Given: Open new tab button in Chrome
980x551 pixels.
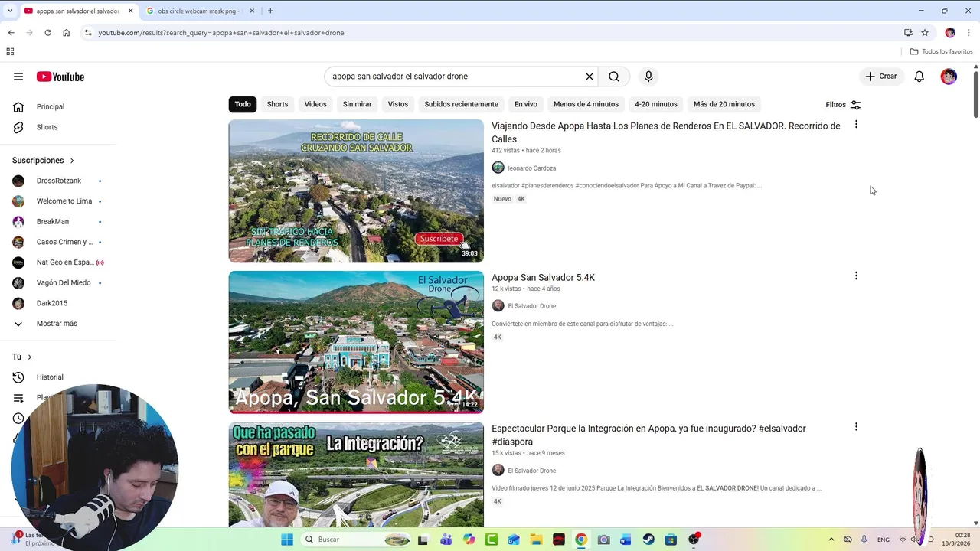Looking at the screenshot, I should click(270, 11).
